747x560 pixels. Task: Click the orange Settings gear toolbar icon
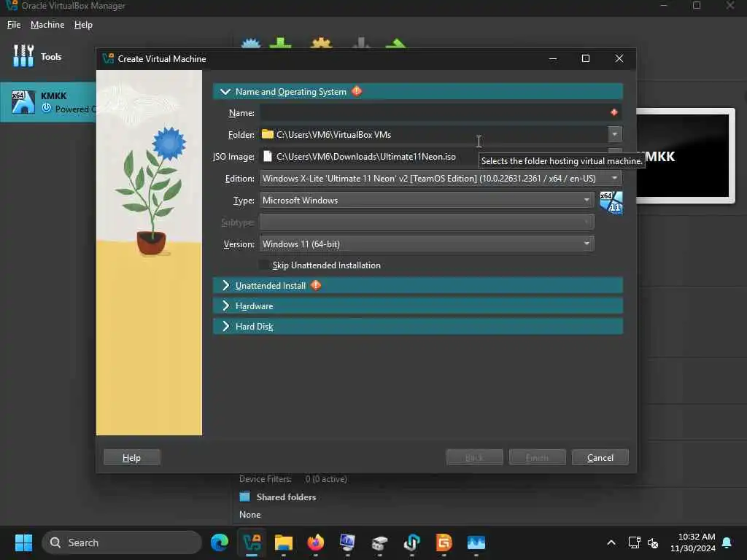(321, 43)
